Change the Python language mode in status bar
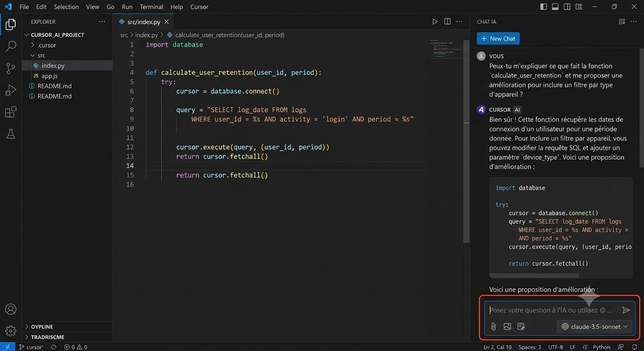Viewport: 644px width, 351px height. (601, 347)
